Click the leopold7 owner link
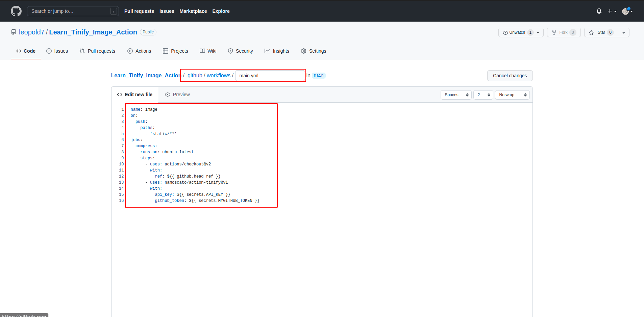 [x=31, y=32]
